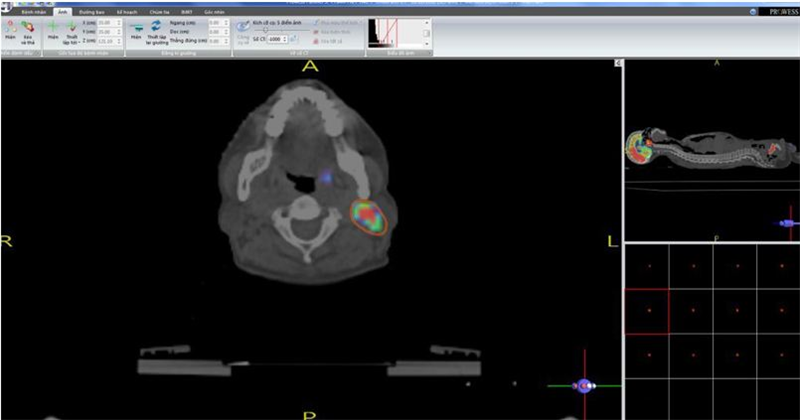This screenshot has height=420, width=800.
Task: Click the Thiết lập tốt icon
Action: point(71,28)
